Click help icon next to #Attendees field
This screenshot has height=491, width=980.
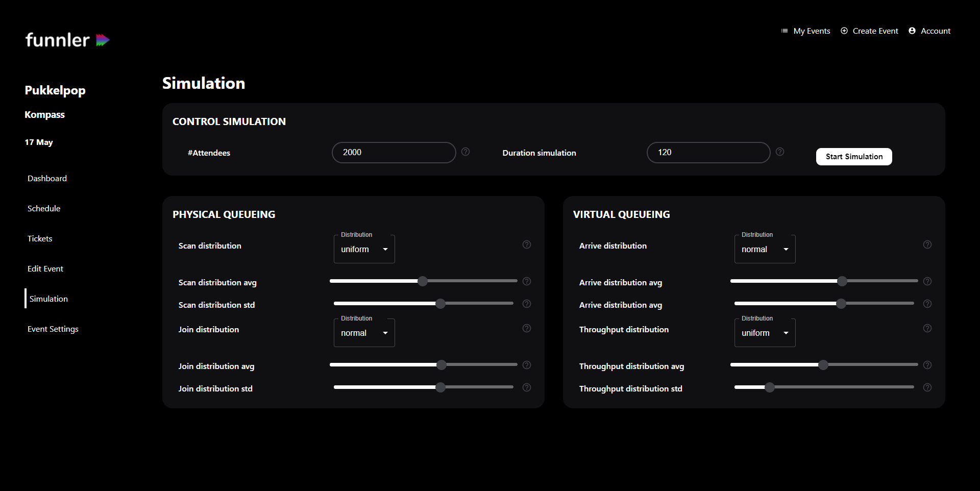pos(465,152)
